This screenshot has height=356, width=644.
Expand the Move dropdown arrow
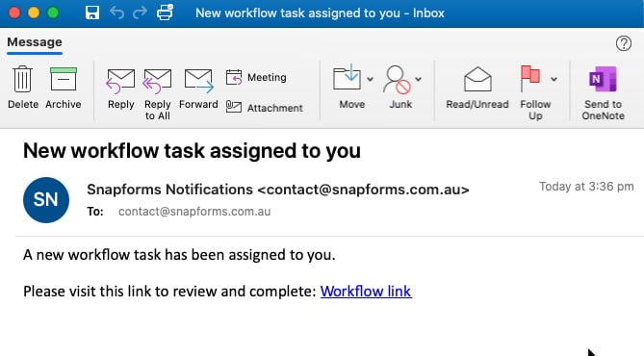tap(370, 79)
